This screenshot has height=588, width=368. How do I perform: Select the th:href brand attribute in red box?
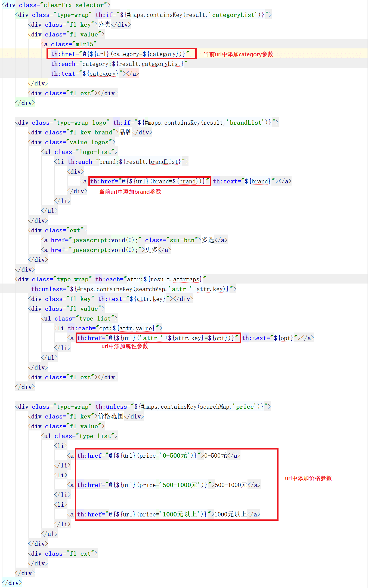pos(149,181)
